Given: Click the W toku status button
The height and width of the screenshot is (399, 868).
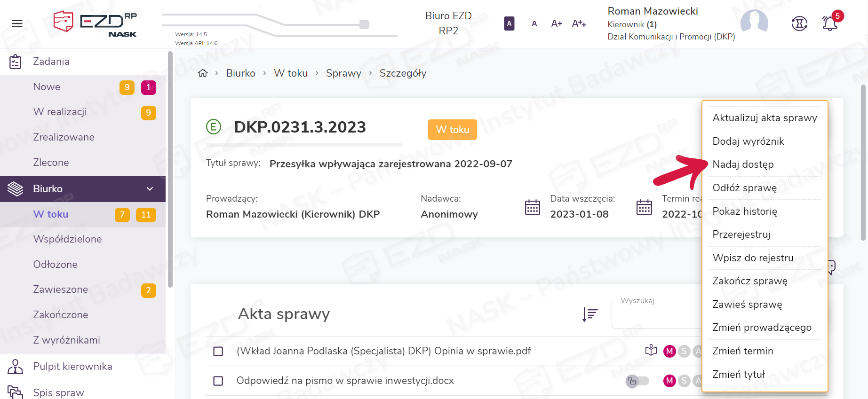Looking at the screenshot, I should pyautogui.click(x=452, y=130).
